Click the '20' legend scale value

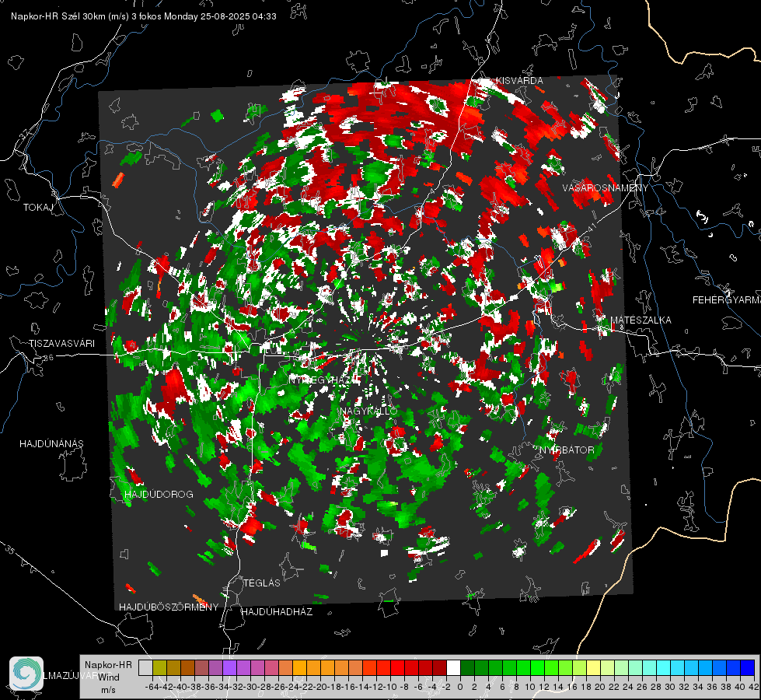tap(600, 687)
